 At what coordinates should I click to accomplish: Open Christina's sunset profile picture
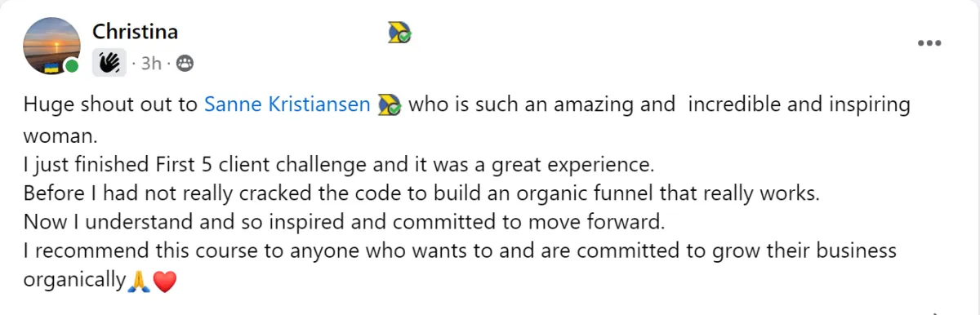click(x=50, y=45)
